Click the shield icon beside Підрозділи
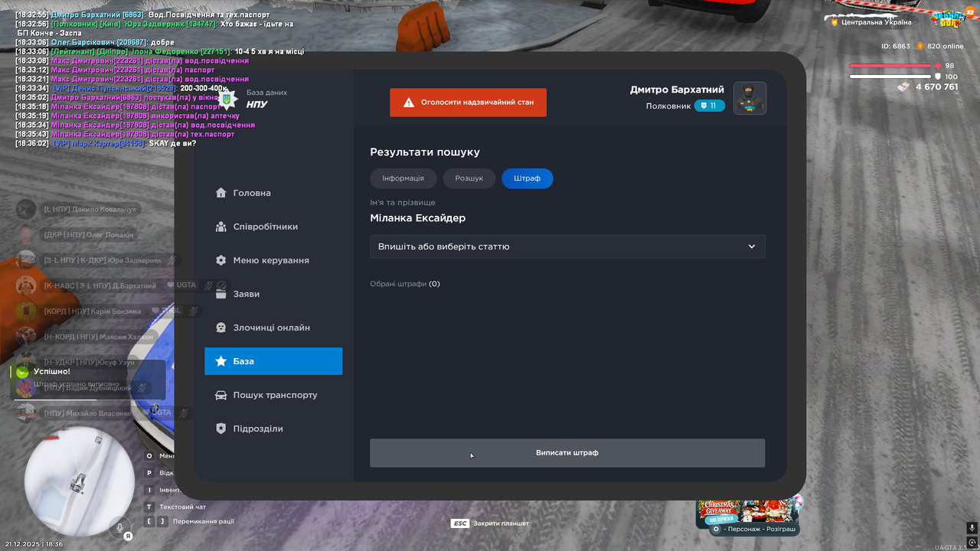The height and width of the screenshot is (551, 980). click(x=221, y=429)
